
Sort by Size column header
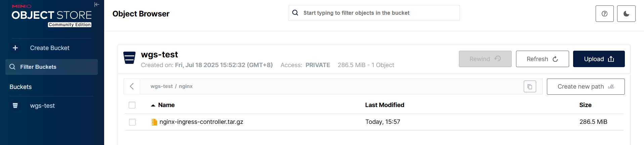point(585,105)
